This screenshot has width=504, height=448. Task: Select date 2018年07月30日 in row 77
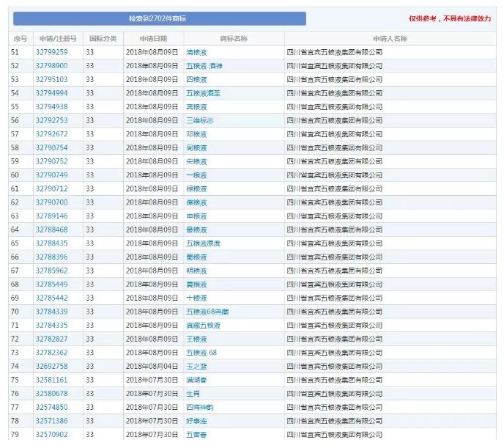[152, 408]
